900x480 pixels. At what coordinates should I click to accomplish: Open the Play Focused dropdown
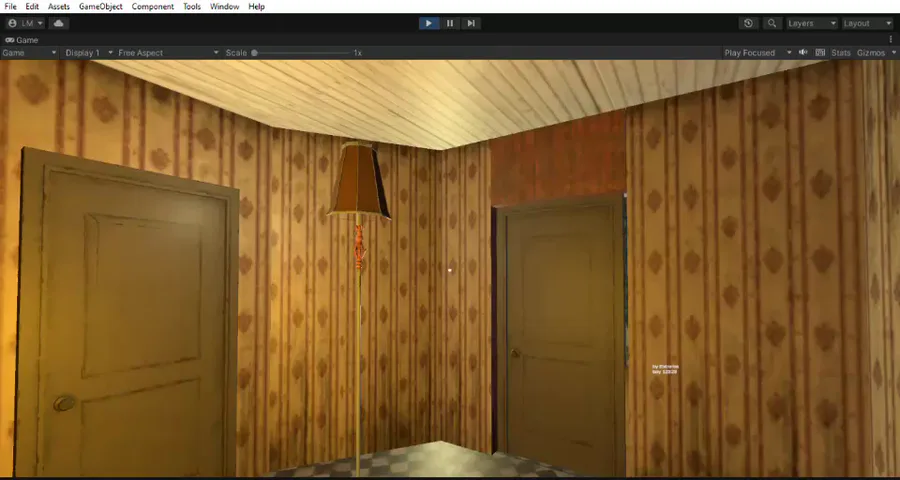(758, 53)
